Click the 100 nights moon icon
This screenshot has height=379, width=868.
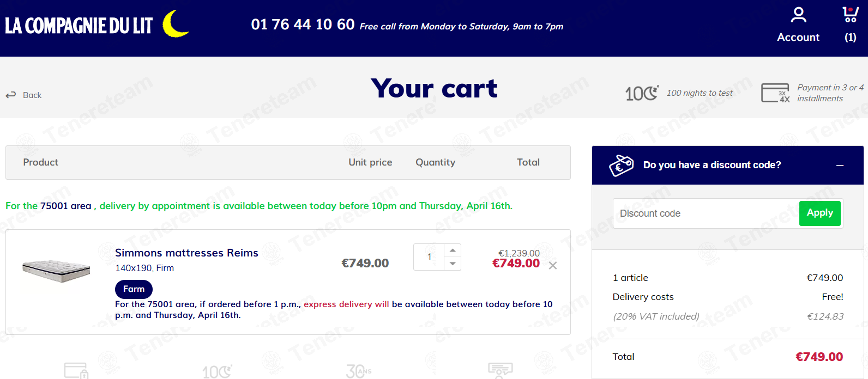click(x=642, y=94)
